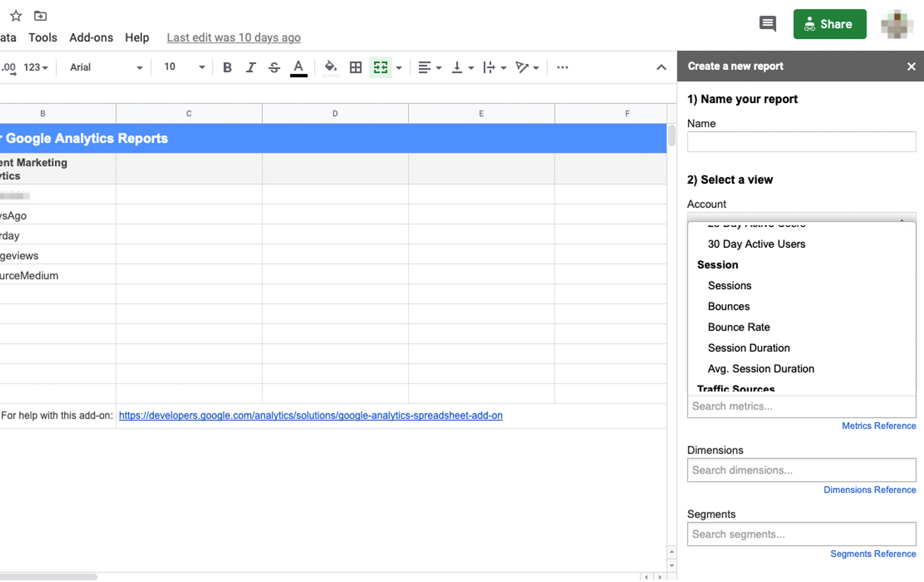Select Add-ons from the menu bar

click(x=91, y=37)
